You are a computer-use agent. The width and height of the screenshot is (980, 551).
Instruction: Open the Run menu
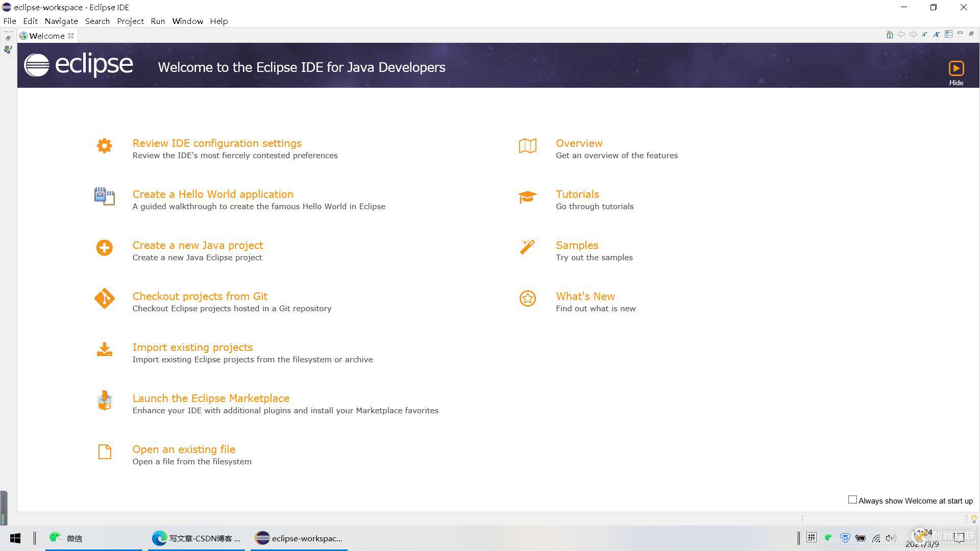(158, 21)
